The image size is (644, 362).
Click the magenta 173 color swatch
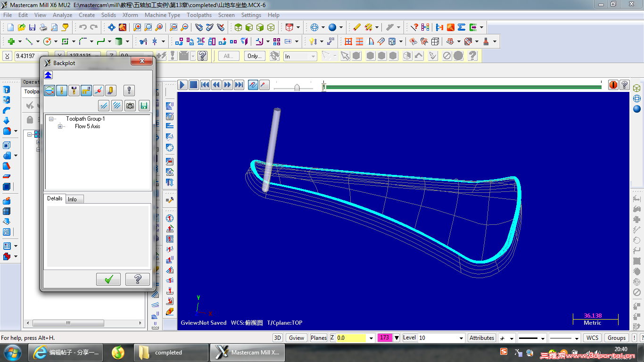(x=385, y=338)
